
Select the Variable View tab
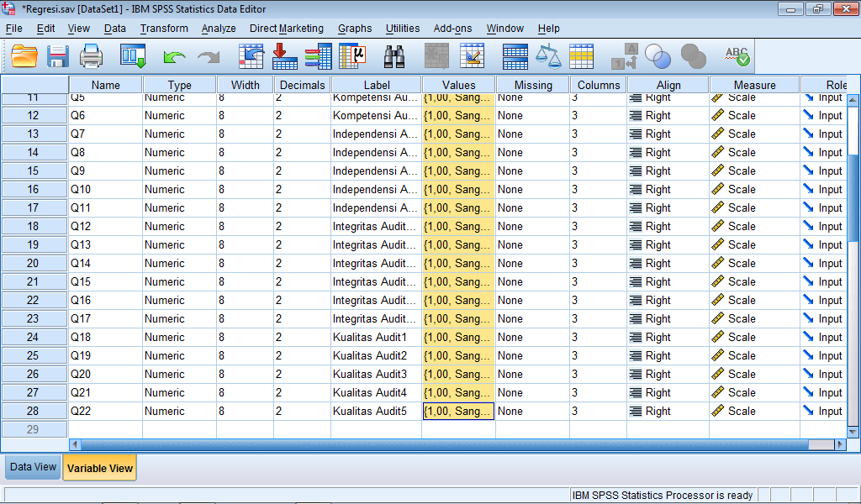click(x=100, y=469)
